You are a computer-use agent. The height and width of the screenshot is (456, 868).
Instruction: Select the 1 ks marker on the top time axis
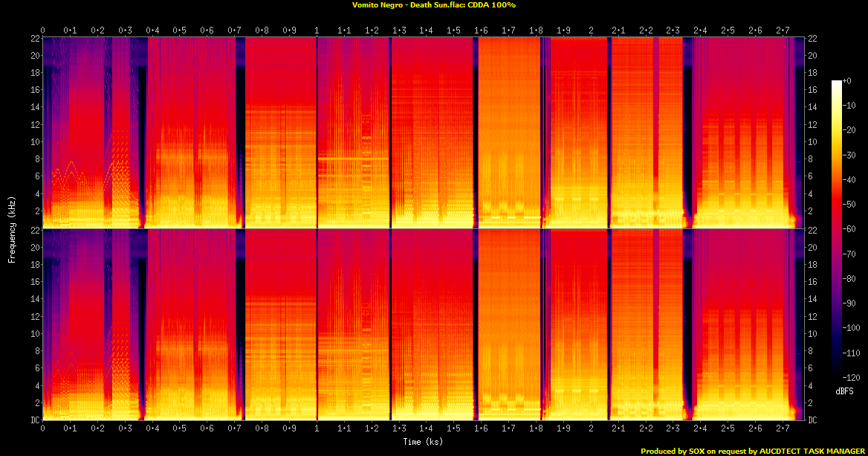(317, 30)
